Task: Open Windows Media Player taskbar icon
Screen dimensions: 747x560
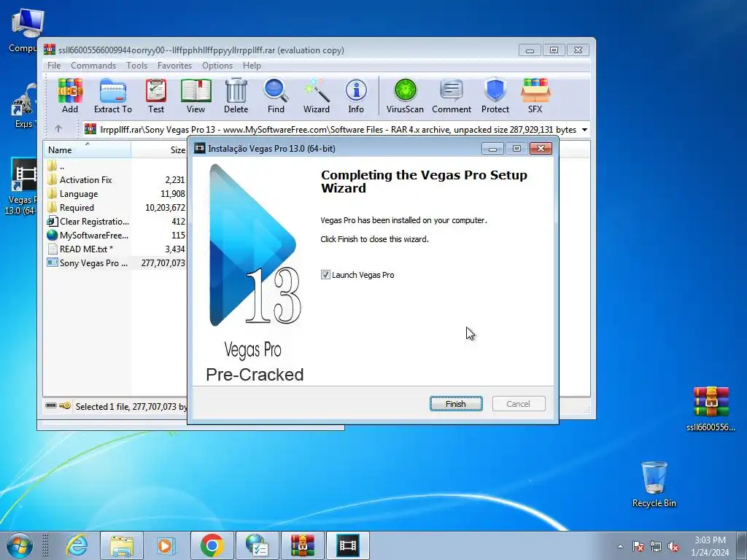Action: [166, 545]
